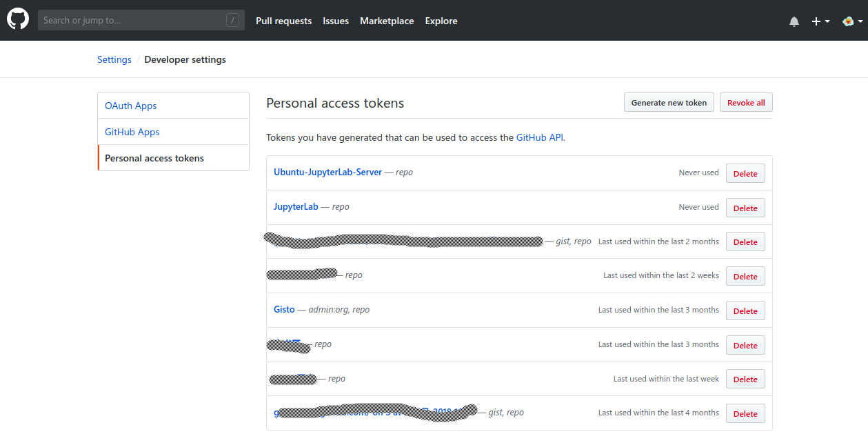
Task: Click the Settings breadcrumb link
Action: [114, 59]
